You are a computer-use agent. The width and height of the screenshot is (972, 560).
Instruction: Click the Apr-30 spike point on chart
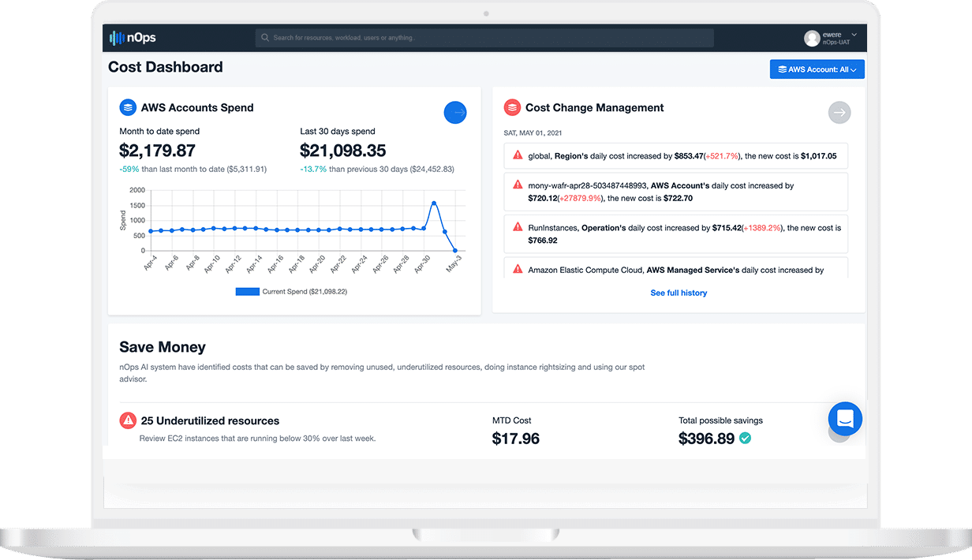[434, 203]
